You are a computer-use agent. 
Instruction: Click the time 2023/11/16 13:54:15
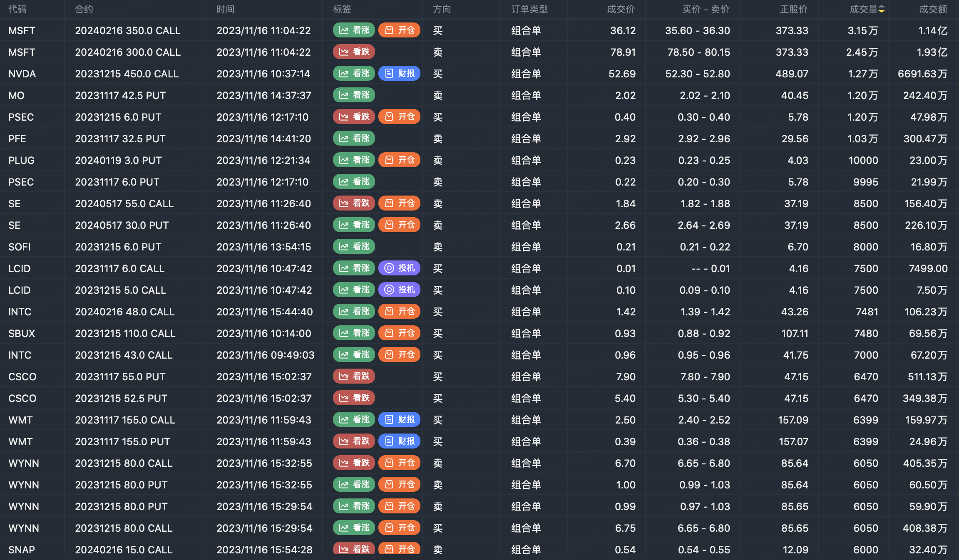tap(264, 247)
